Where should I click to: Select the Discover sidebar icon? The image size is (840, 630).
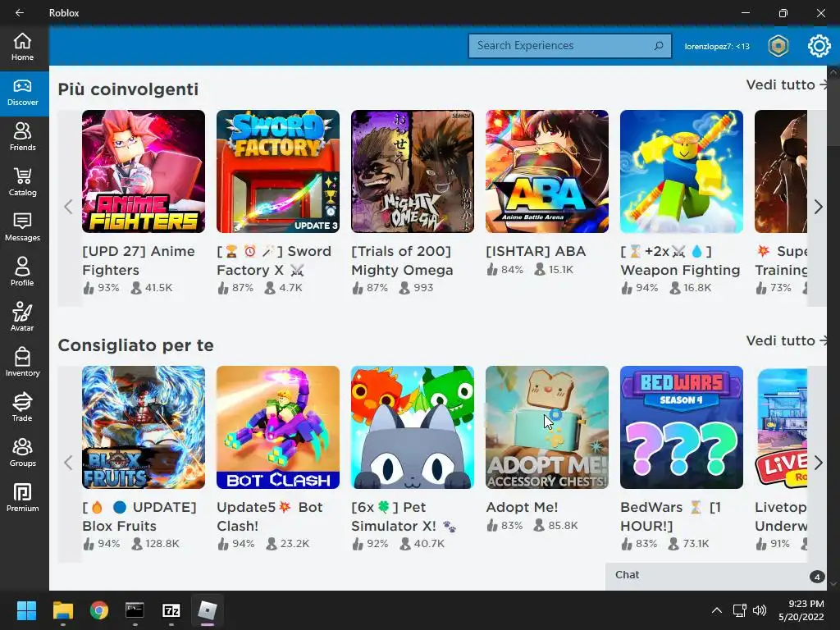22,93
